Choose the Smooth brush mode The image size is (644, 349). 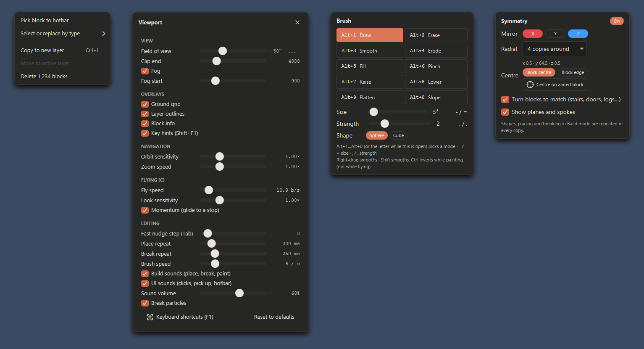[370, 51]
